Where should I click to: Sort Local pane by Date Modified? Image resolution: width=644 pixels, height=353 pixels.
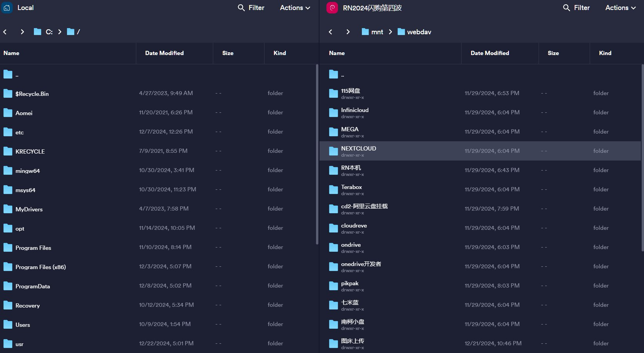tap(164, 53)
